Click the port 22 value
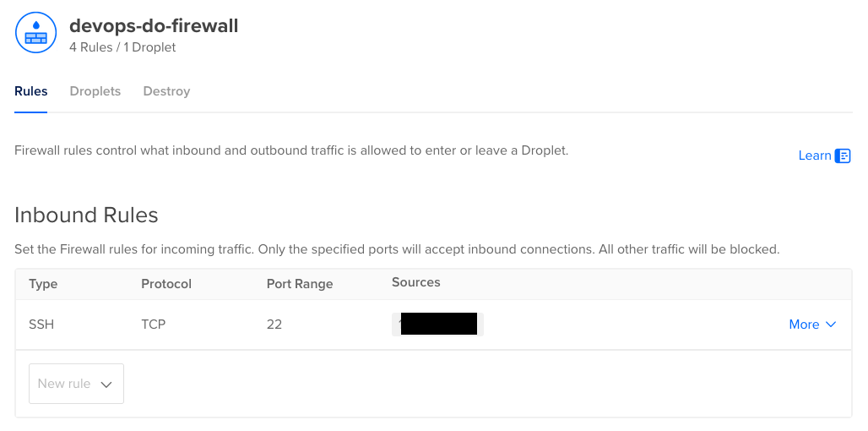This screenshot has height=431, width=868. pos(274,324)
